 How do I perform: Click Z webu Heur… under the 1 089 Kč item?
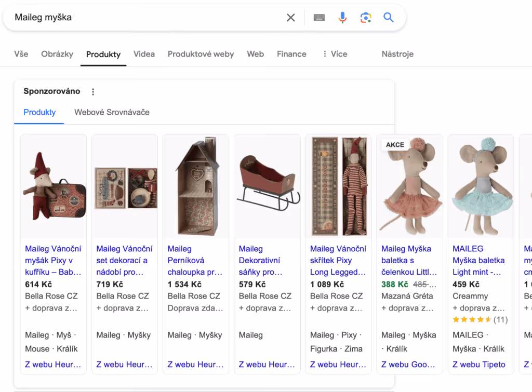coord(338,364)
